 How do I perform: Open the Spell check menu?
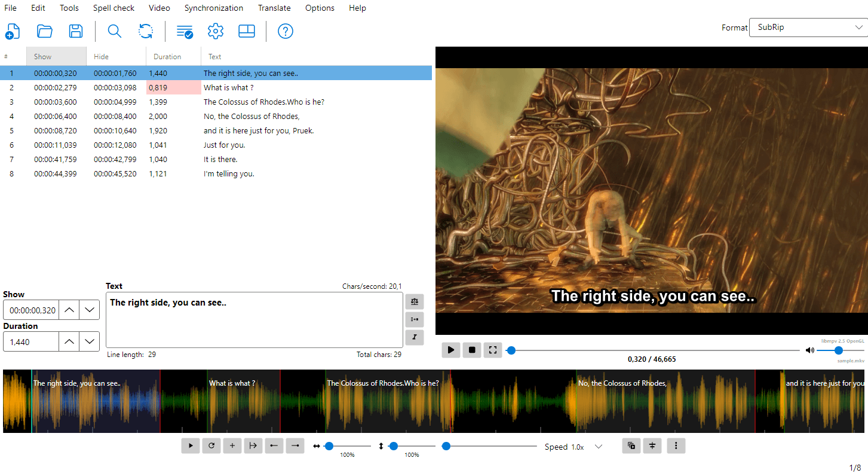point(114,8)
